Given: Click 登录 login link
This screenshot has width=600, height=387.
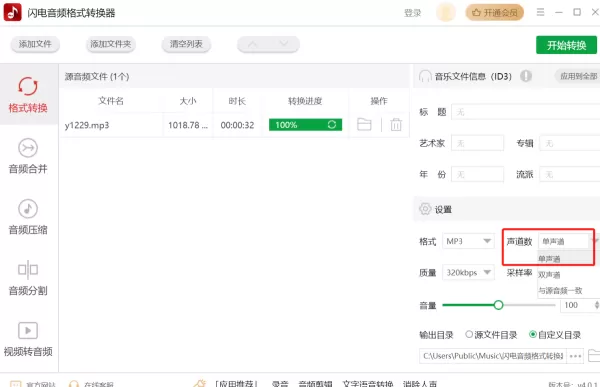Looking at the screenshot, I should [x=412, y=13].
